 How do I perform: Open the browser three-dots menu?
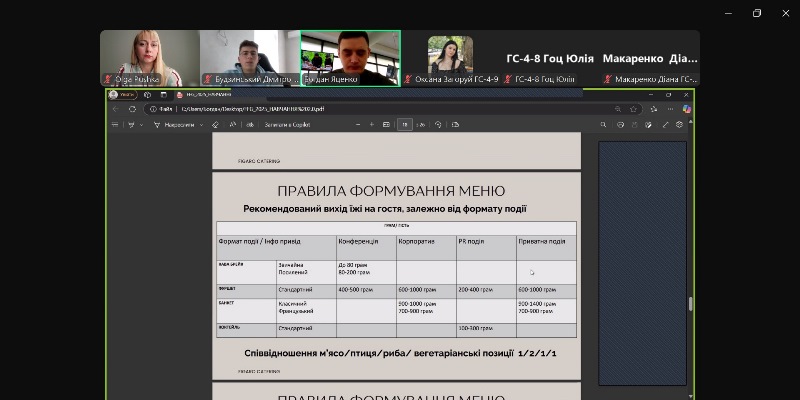click(x=670, y=109)
